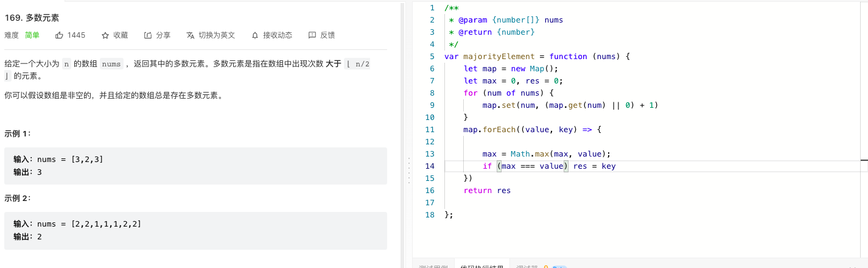Click example input nums = [2,2,1,1,1,2,2]
Viewport: 868px width, 268px height.
[89, 224]
